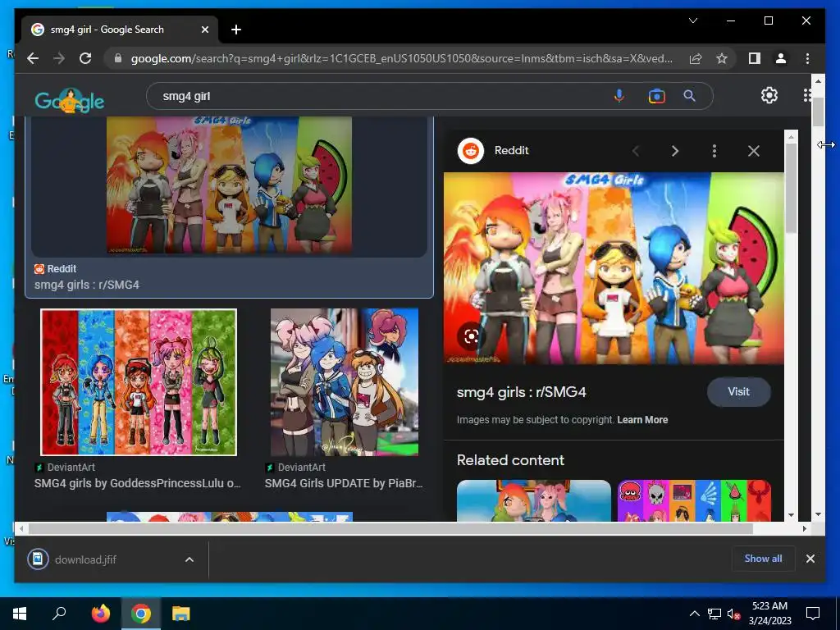The image size is (840, 630).
Task: Click the page vertical scrollbar thumb
Action: pyautogui.click(x=818, y=112)
